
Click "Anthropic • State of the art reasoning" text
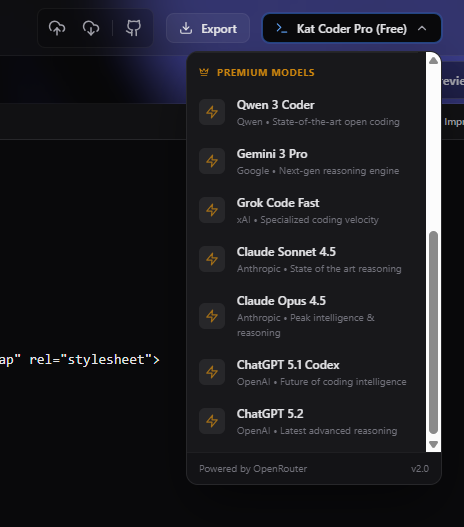tap(319, 269)
